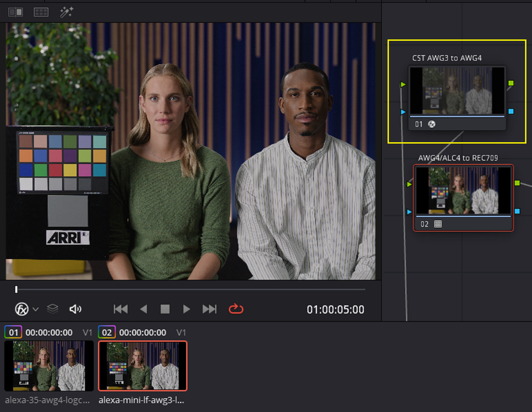Click node 01 green RGB output

click(511, 83)
